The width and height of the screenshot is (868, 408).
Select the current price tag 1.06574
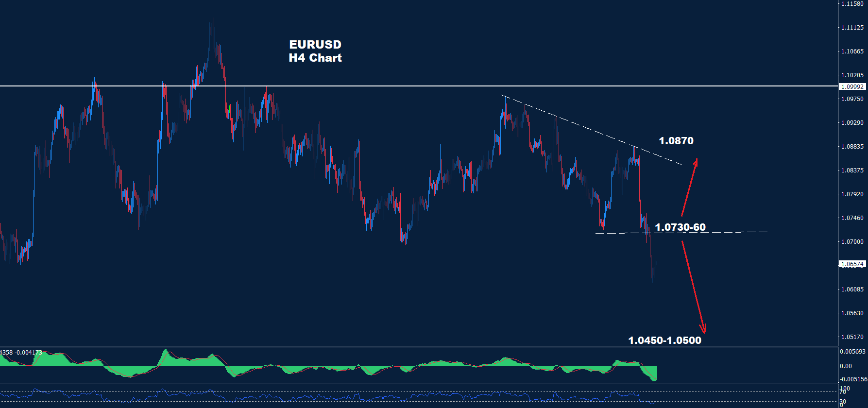click(x=852, y=264)
